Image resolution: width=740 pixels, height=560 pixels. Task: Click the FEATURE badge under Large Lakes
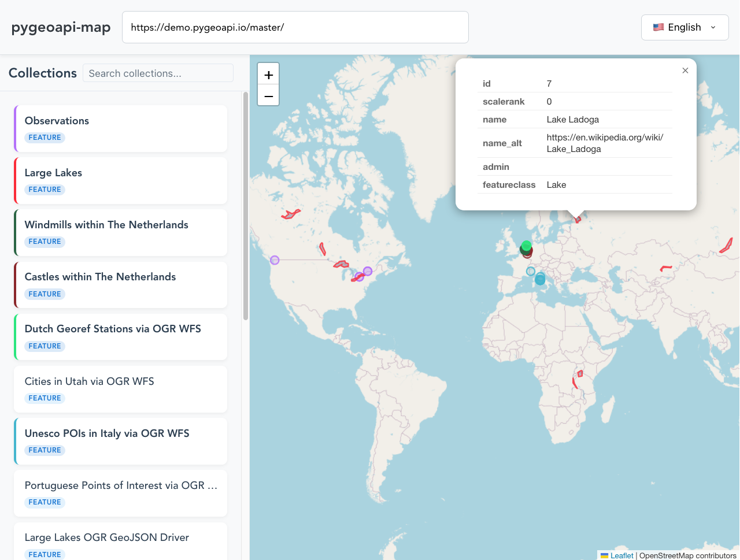click(45, 190)
